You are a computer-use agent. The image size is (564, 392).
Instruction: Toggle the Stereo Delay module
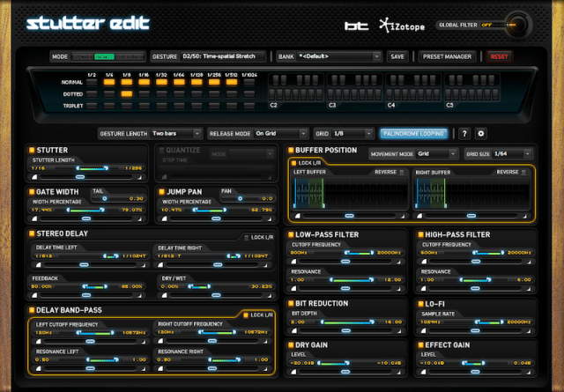[x=32, y=233]
